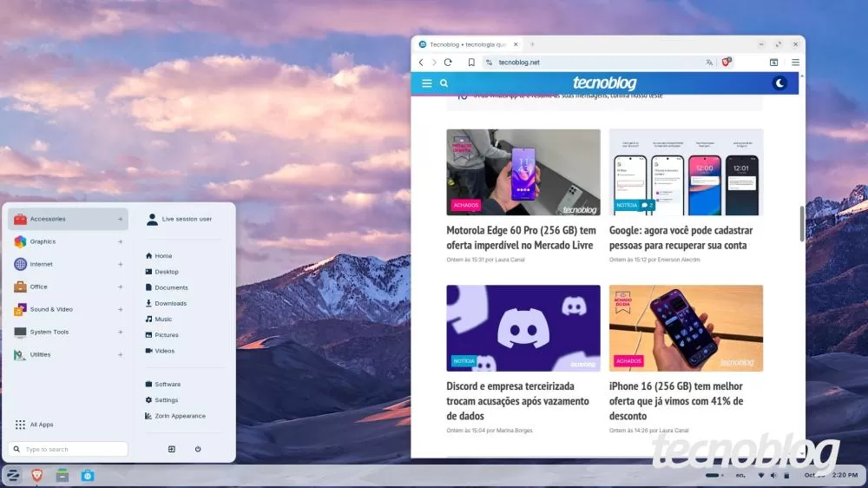Open a new browser tab
Image resolution: width=868 pixels, height=488 pixels.
(533, 44)
